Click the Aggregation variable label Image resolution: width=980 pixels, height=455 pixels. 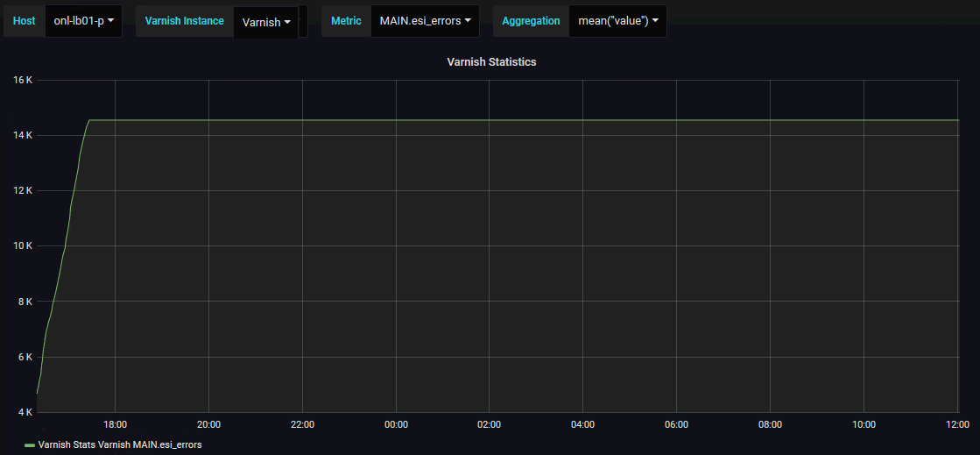[531, 21]
